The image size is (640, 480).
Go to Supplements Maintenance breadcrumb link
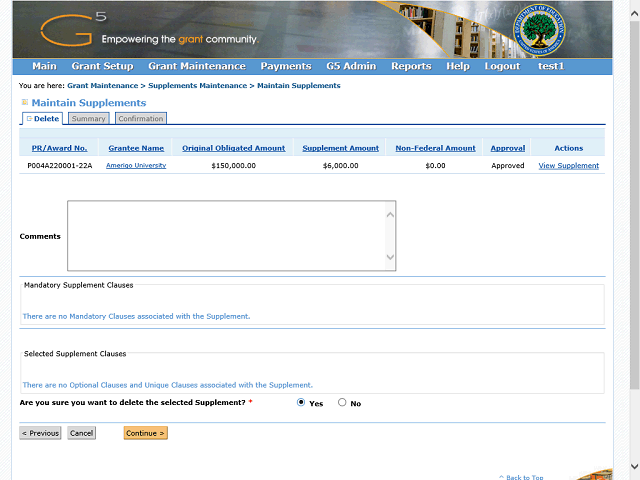[198, 86]
